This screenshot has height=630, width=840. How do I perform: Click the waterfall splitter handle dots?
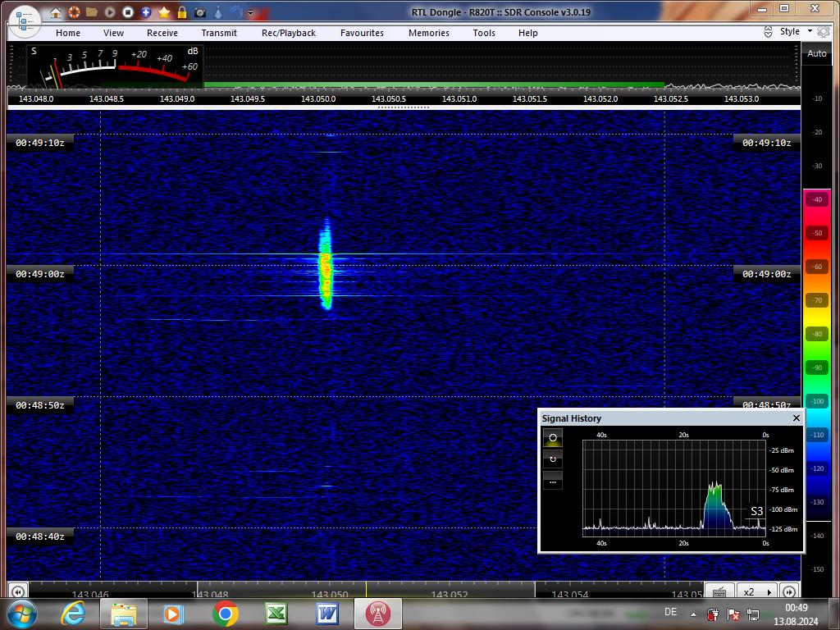[x=404, y=107]
